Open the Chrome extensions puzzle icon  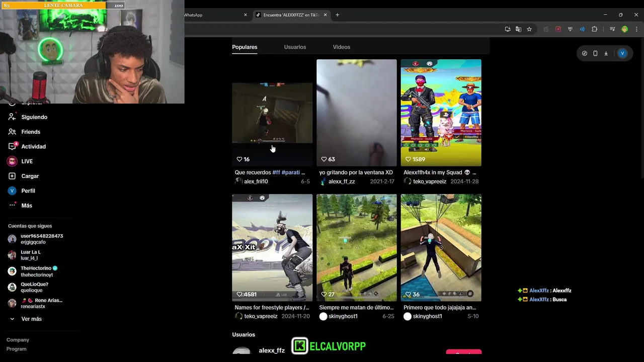(x=594, y=29)
